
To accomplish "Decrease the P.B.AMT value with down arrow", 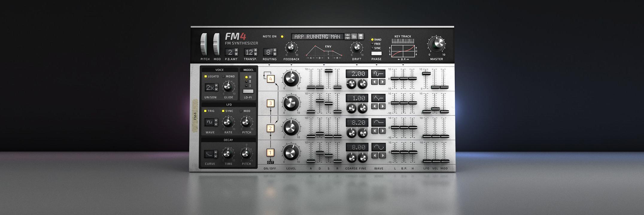I will [236, 54].
